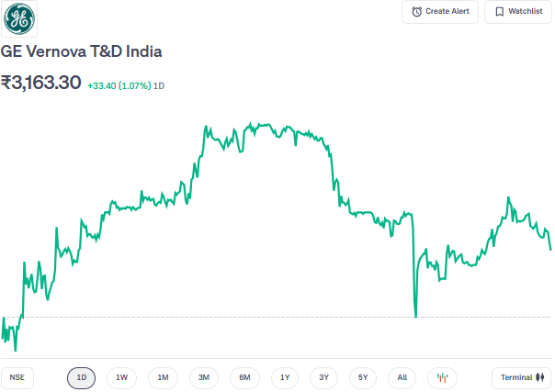Click the GE company logo

(19, 19)
